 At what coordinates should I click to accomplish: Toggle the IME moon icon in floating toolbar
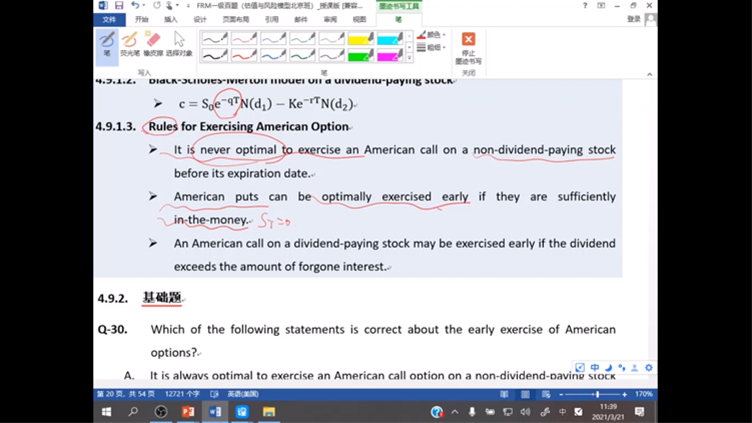pyautogui.click(x=608, y=367)
